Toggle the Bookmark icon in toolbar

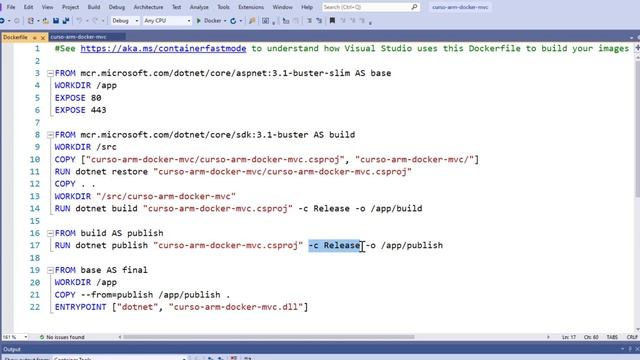332,21
